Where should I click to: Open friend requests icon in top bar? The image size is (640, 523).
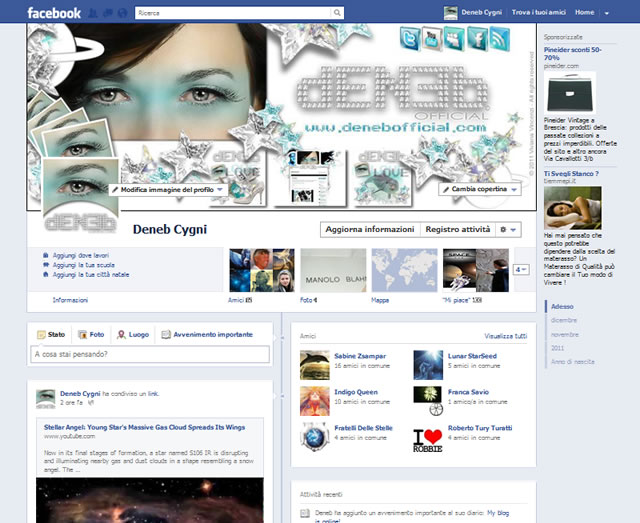(x=93, y=13)
